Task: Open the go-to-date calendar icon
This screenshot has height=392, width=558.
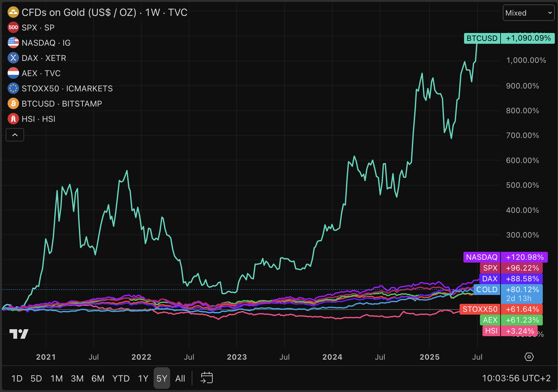Action: point(207,378)
